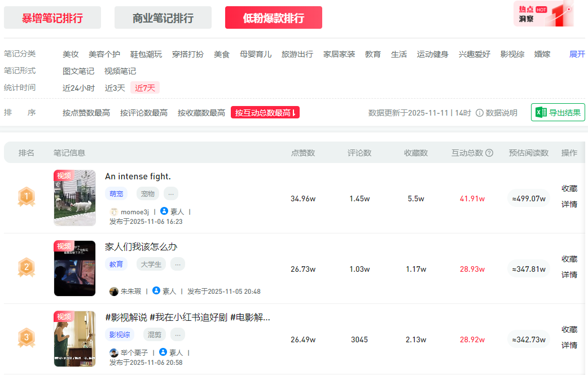
Task: Expand more tags on An intense fight note
Action: click(x=171, y=194)
